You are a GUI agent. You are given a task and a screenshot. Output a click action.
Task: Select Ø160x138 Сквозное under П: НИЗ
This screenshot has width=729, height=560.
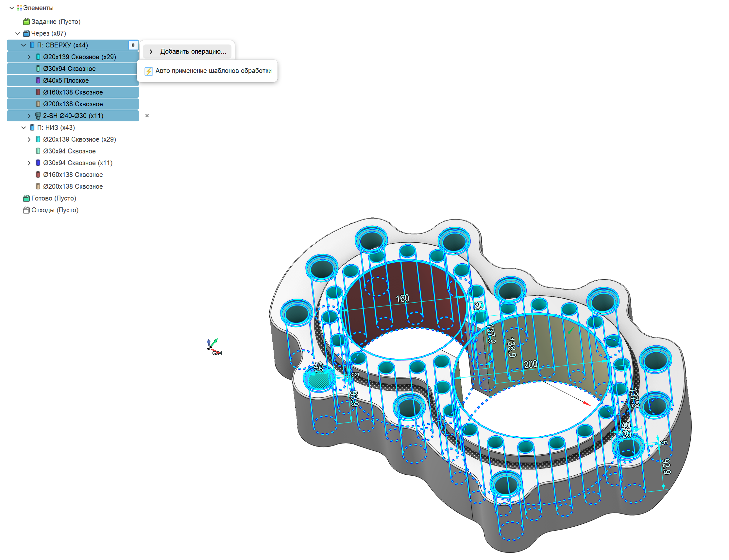point(73,175)
